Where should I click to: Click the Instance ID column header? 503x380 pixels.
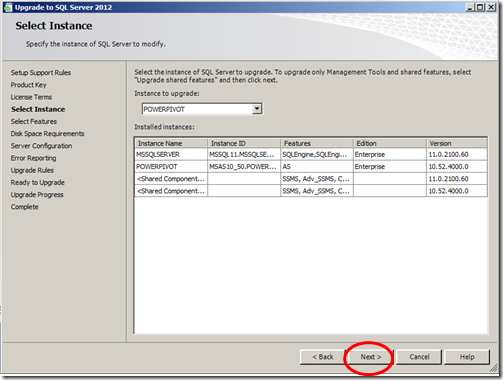[244, 143]
